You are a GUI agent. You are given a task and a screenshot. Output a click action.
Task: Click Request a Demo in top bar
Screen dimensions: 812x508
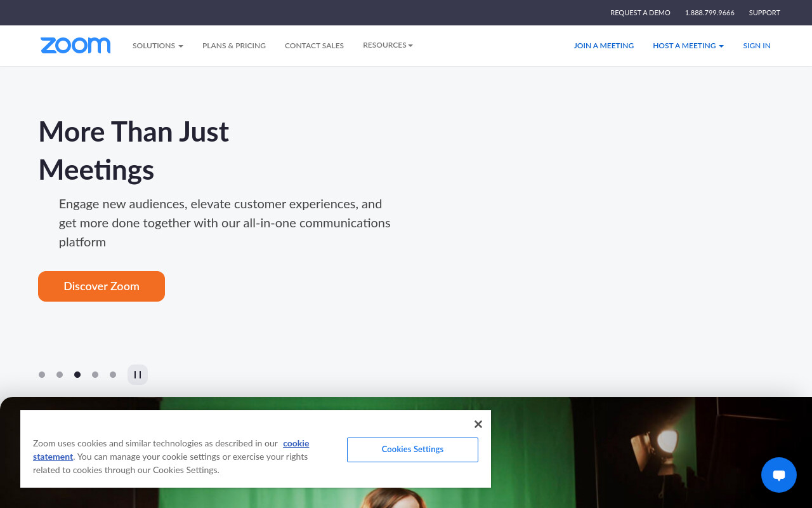pyautogui.click(x=640, y=13)
